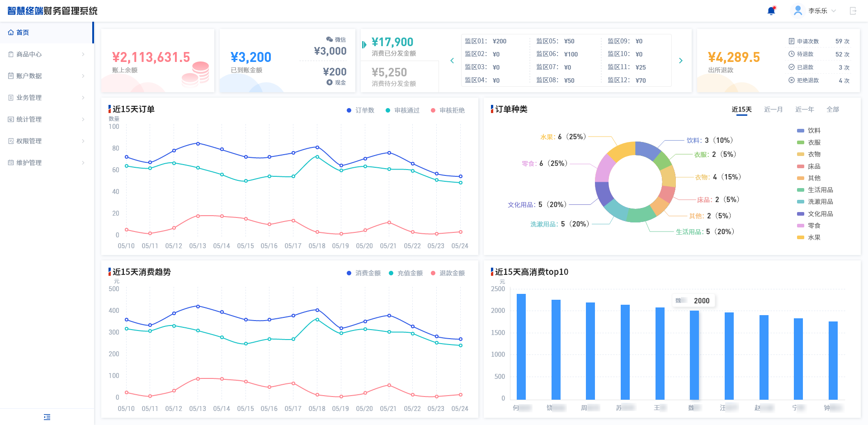This screenshot has width=868, height=425.
Task: Toggle 订单数 series in order chart legend
Action: (360, 110)
